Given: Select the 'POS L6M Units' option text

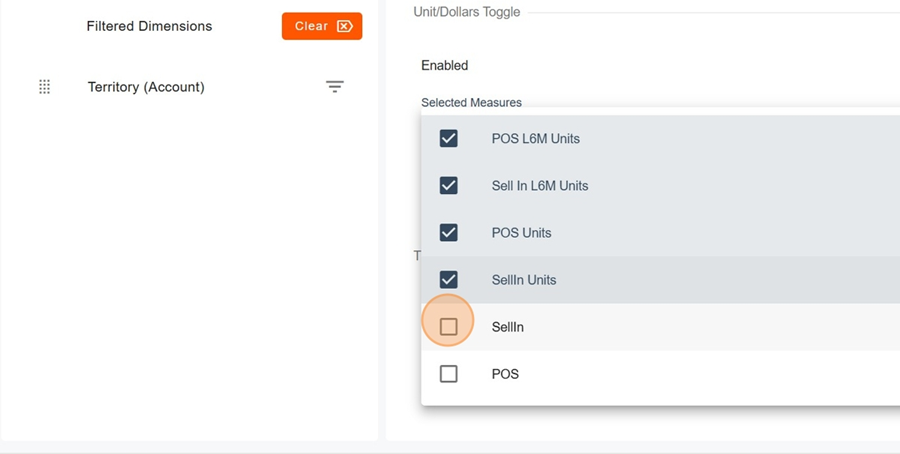Looking at the screenshot, I should point(535,139).
